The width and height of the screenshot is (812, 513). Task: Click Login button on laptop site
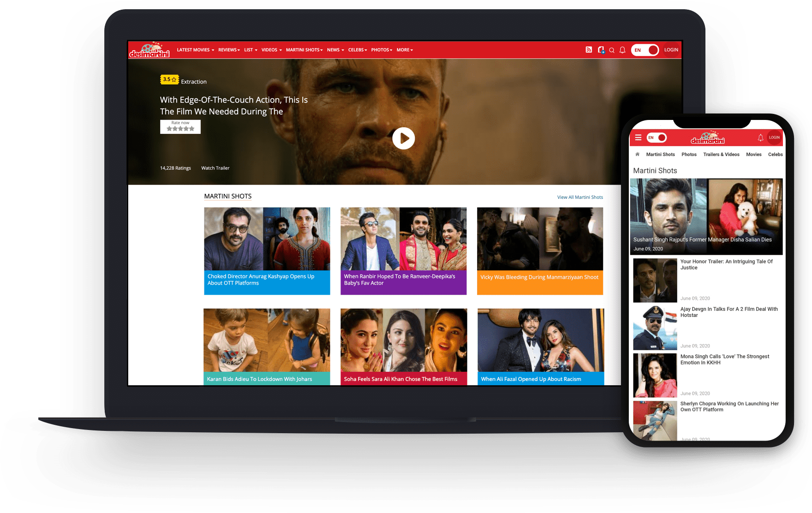click(671, 50)
